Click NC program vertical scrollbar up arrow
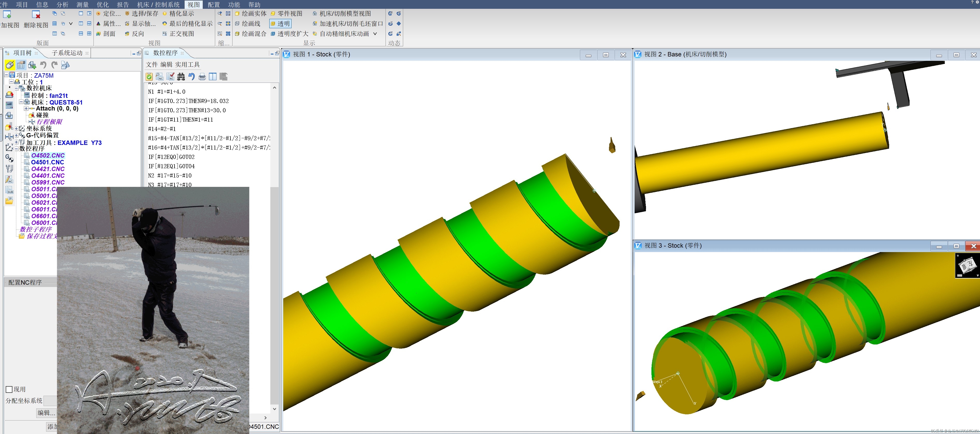 coord(274,87)
